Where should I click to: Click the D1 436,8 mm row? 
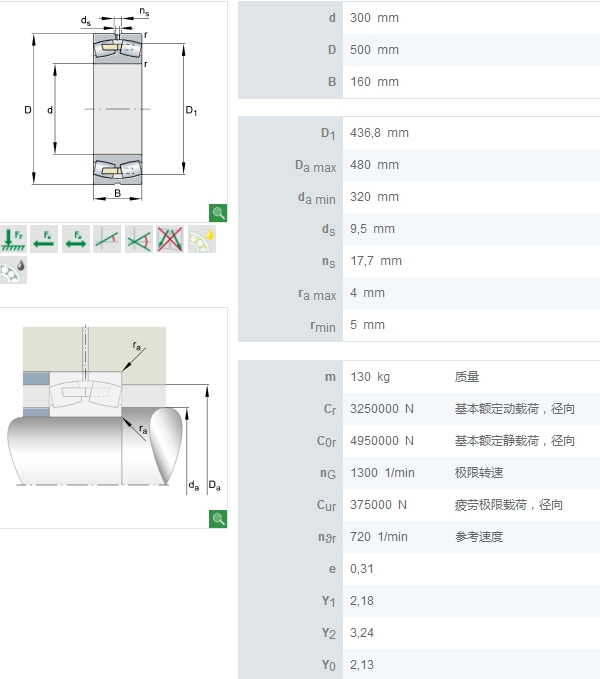[418, 133]
